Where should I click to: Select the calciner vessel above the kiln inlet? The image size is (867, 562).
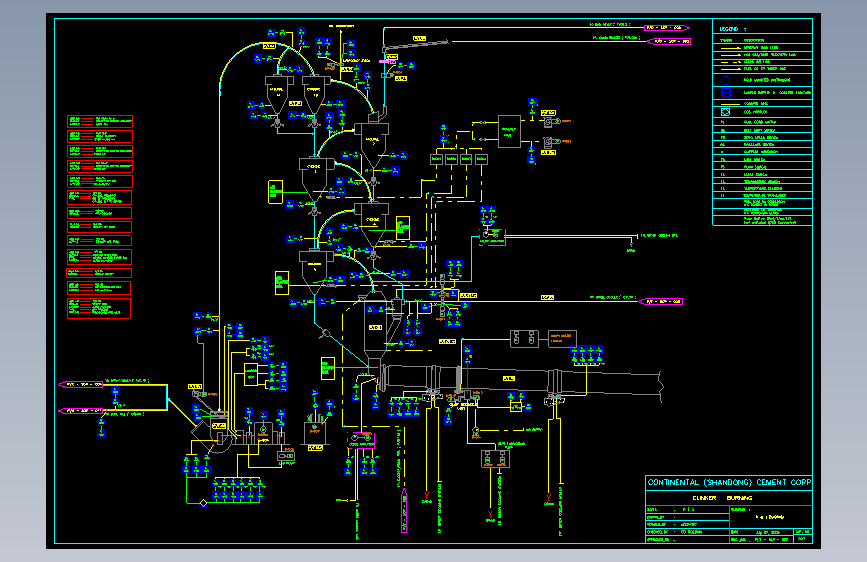[375, 326]
